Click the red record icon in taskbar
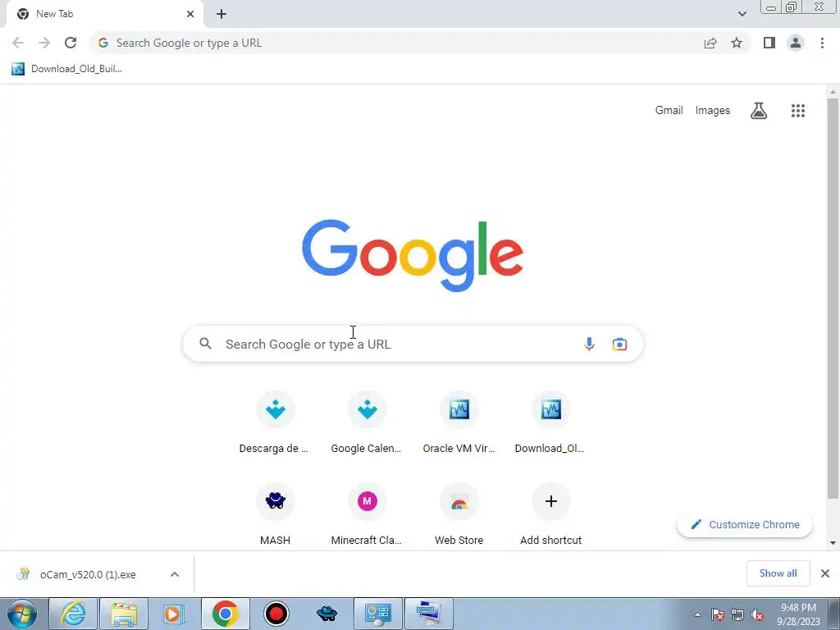The height and width of the screenshot is (630, 840). coord(276,614)
